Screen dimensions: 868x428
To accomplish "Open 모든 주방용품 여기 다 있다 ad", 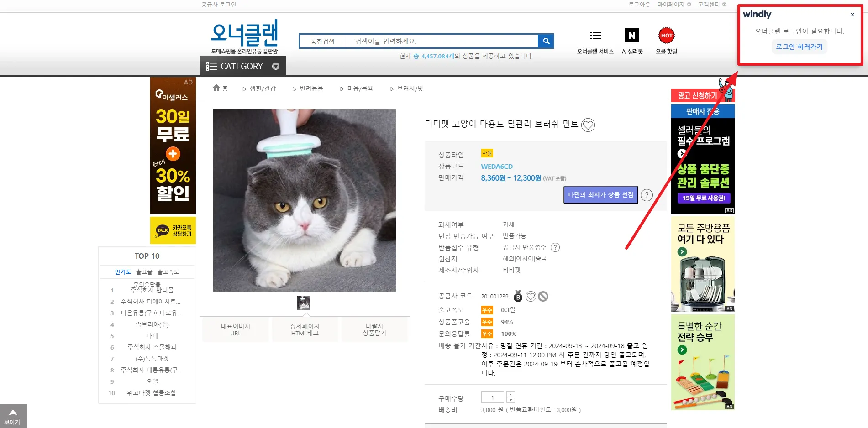I will point(703,264).
